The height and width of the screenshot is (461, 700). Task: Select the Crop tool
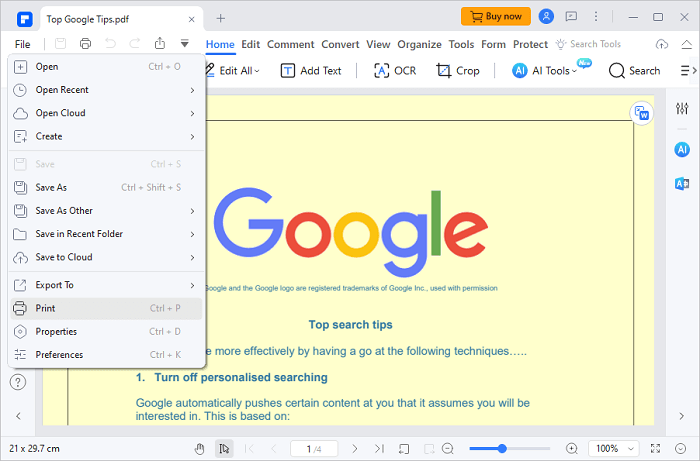tap(458, 71)
